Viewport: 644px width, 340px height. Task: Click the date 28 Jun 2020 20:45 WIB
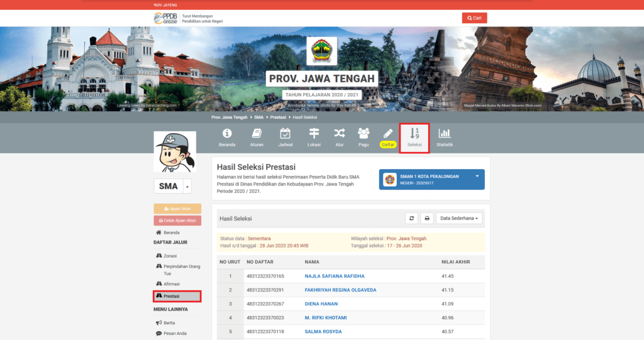[x=284, y=246]
